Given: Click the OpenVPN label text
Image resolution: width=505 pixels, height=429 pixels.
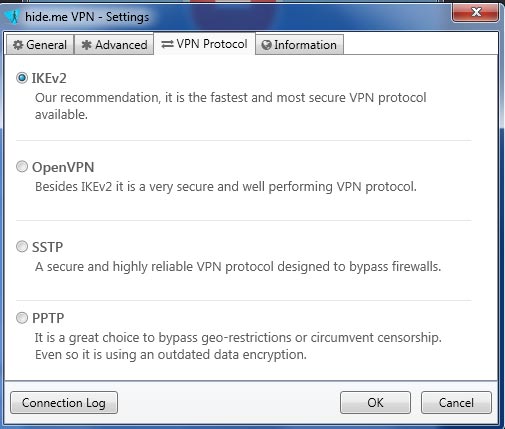Looking at the screenshot, I should pyautogui.click(x=63, y=167).
